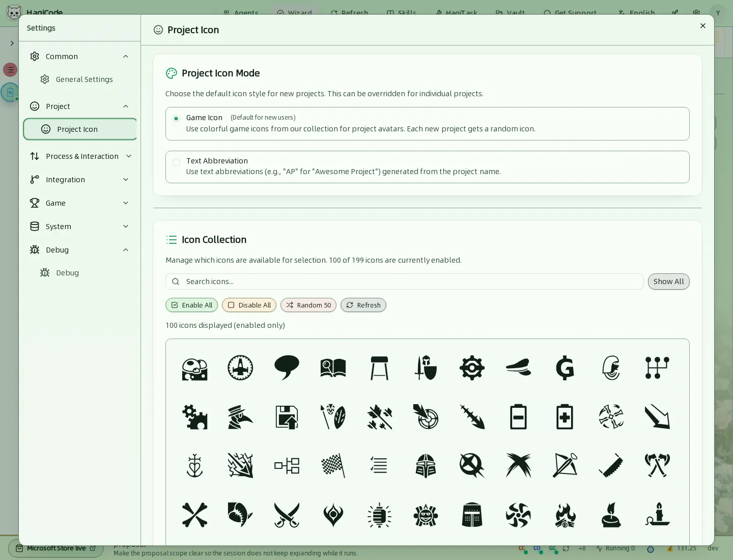Pick the open book icon
The width and height of the screenshot is (733, 560).
[333, 368]
